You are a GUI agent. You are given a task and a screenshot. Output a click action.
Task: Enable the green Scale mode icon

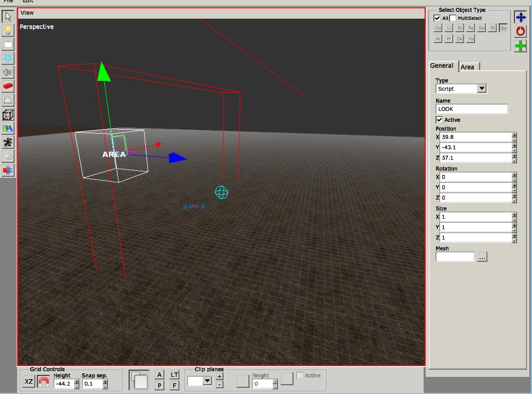pyautogui.click(x=520, y=46)
